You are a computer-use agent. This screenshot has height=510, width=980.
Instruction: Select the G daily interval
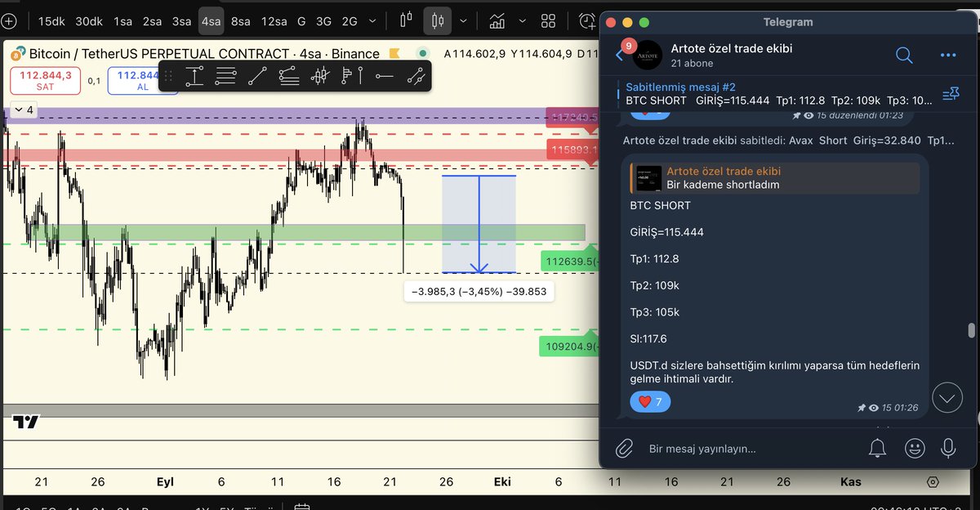point(301,20)
